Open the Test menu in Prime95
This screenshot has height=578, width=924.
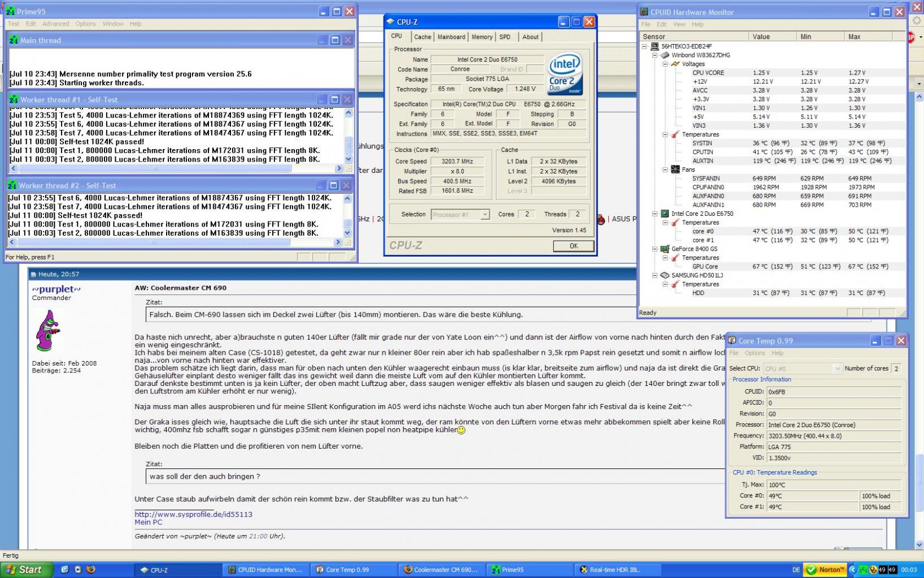click(14, 24)
